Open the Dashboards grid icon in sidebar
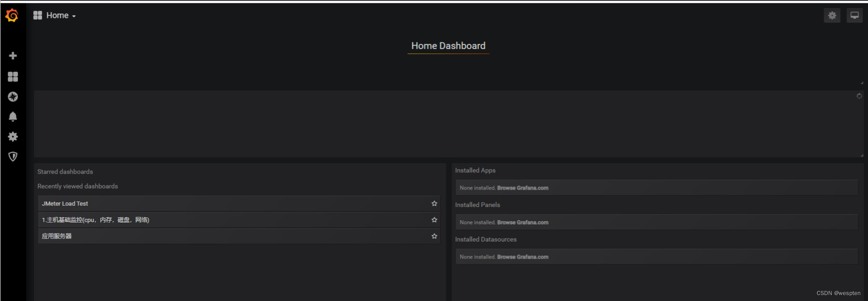This screenshot has height=301, width=868. (x=13, y=77)
